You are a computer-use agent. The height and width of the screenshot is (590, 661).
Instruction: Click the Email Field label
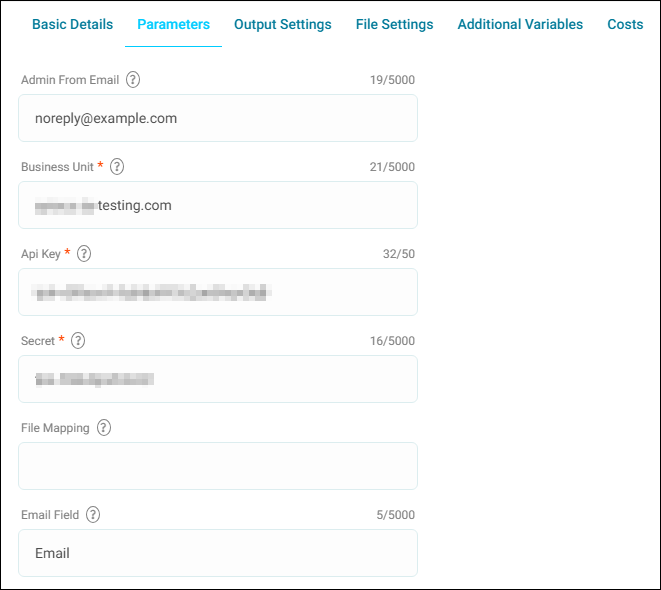pos(50,515)
